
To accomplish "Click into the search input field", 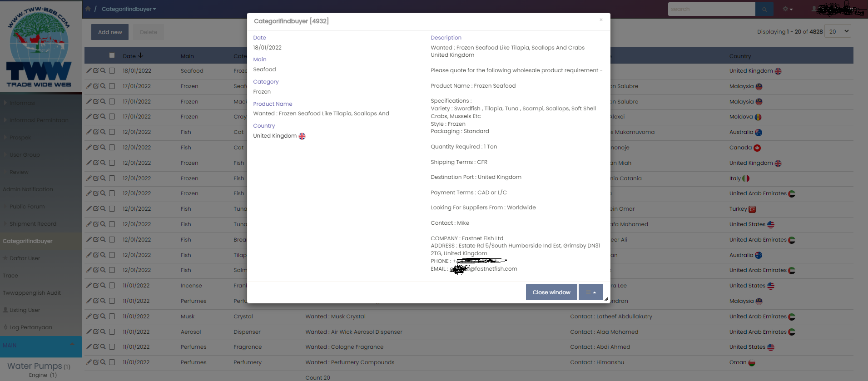I will [711, 9].
